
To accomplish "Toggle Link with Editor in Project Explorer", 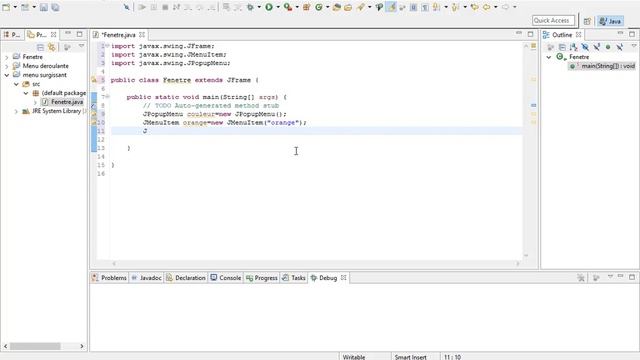I will (51, 47).
